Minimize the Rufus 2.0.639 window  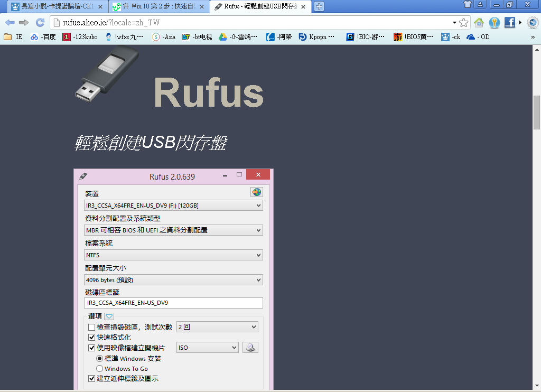click(225, 175)
